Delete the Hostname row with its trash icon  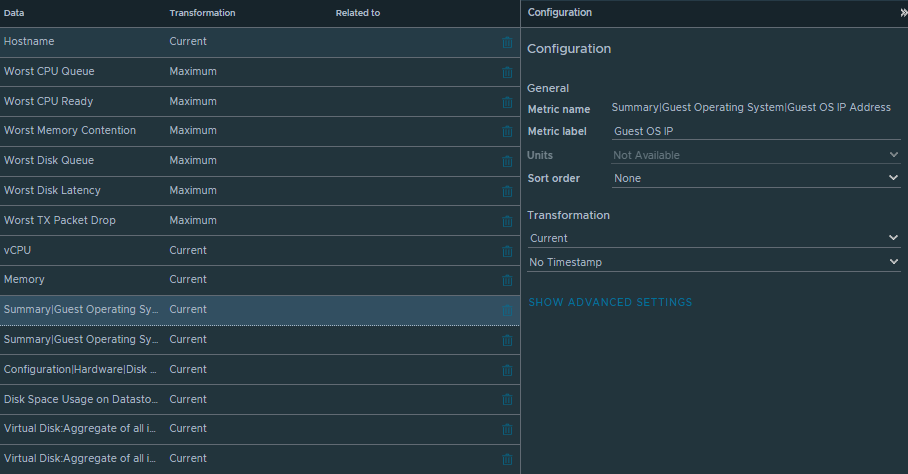click(x=507, y=42)
